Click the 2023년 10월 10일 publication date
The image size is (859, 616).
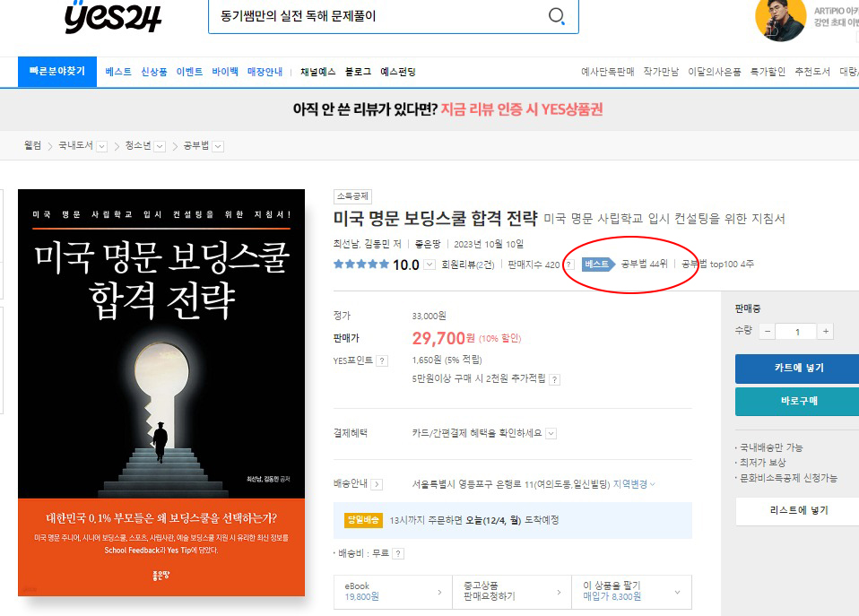point(489,244)
